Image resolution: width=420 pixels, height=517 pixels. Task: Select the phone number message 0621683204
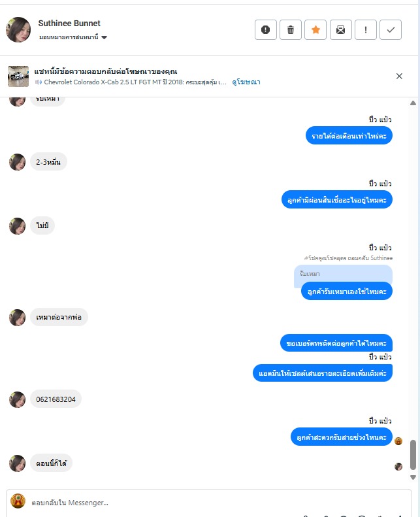tap(56, 399)
